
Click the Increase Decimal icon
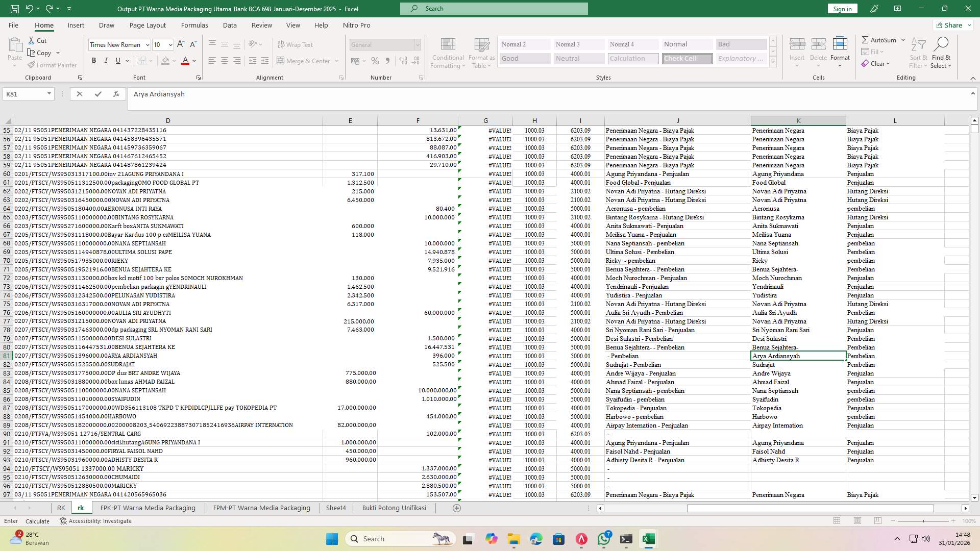tap(403, 61)
